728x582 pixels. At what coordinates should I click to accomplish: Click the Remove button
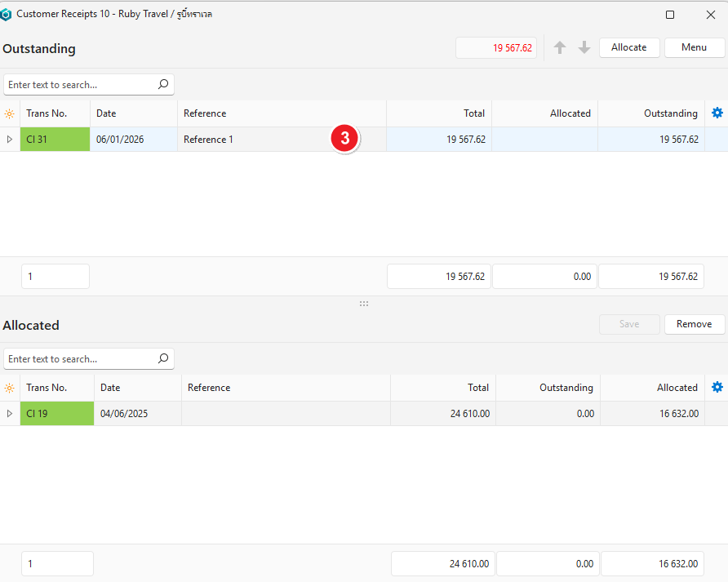point(694,324)
